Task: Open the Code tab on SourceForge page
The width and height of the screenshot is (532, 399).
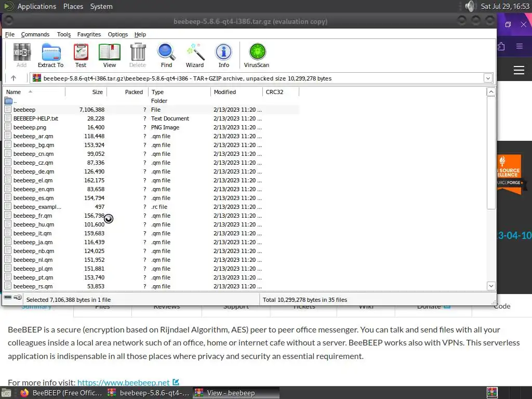Action: tap(502, 306)
